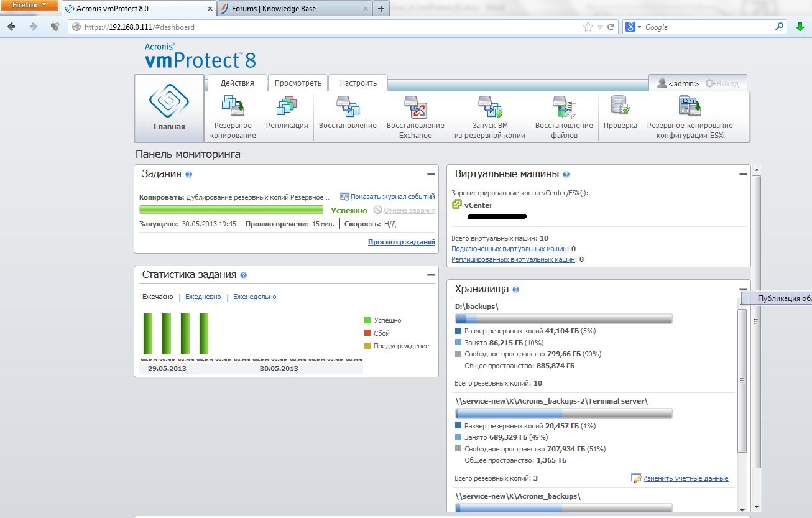Image resolution: width=812 pixels, height=518 pixels.
Task: Click the D:\backups\ storage path
Action: point(477,307)
